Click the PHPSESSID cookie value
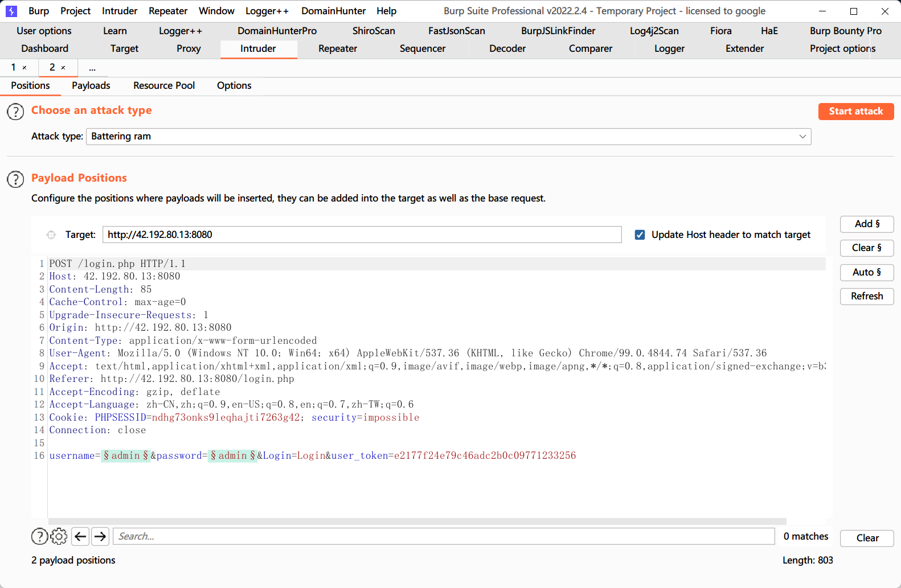Screen dimensions: 901x588 coord(226,417)
